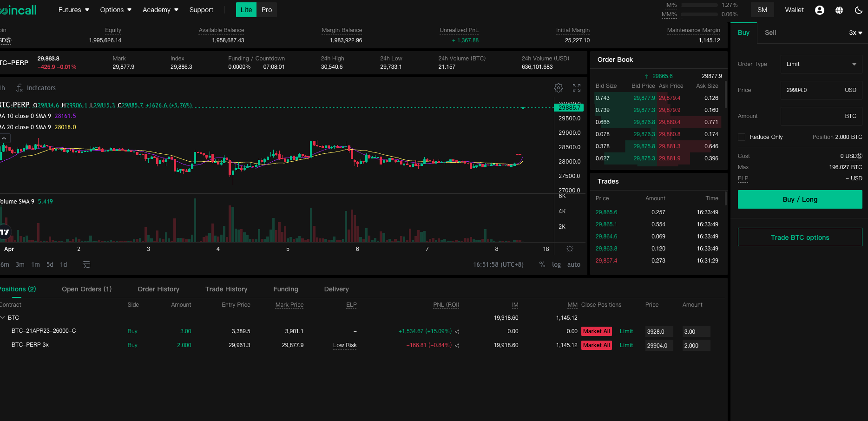This screenshot has width=868, height=421.
Task: Click the MM% margin progress bar
Action: (699, 14)
